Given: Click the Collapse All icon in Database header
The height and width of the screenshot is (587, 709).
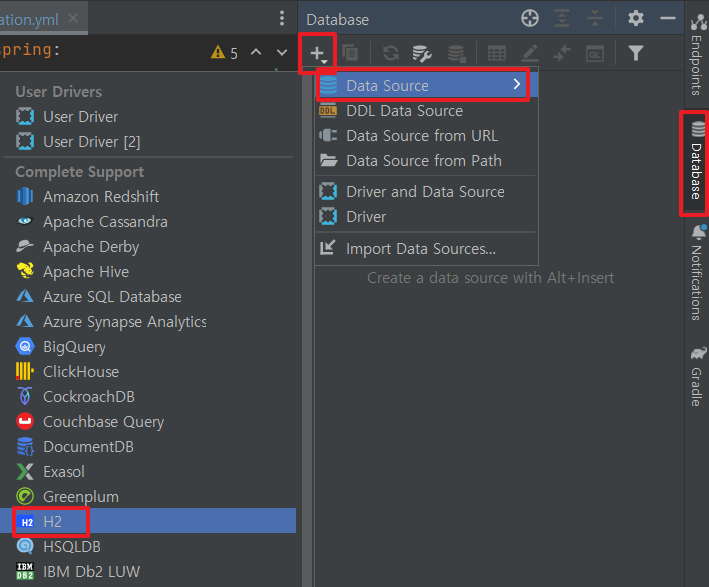Looking at the screenshot, I should pyautogui.click(x=595, y=19).
